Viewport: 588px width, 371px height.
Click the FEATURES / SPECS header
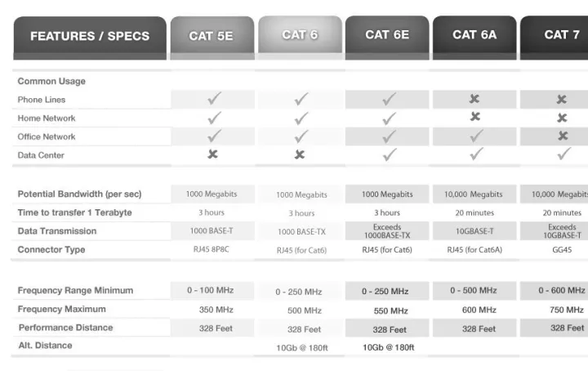pos(90,36)
